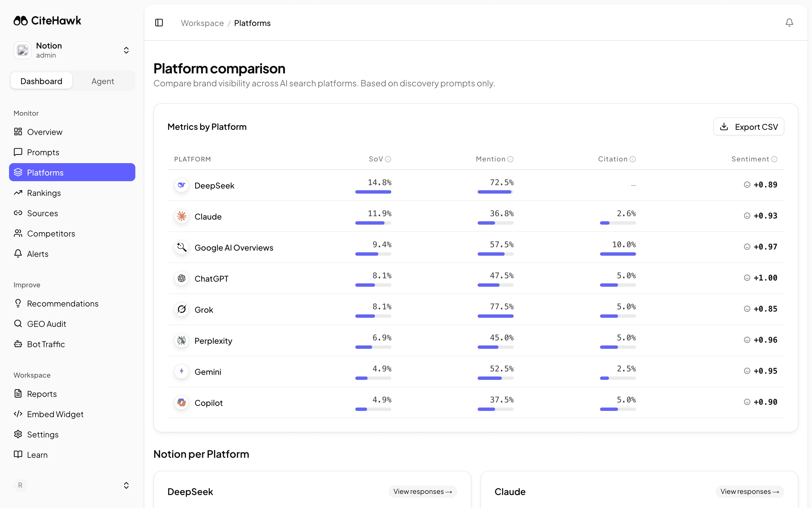Click Gemini's 52.5% mention value

pos(502,369)
